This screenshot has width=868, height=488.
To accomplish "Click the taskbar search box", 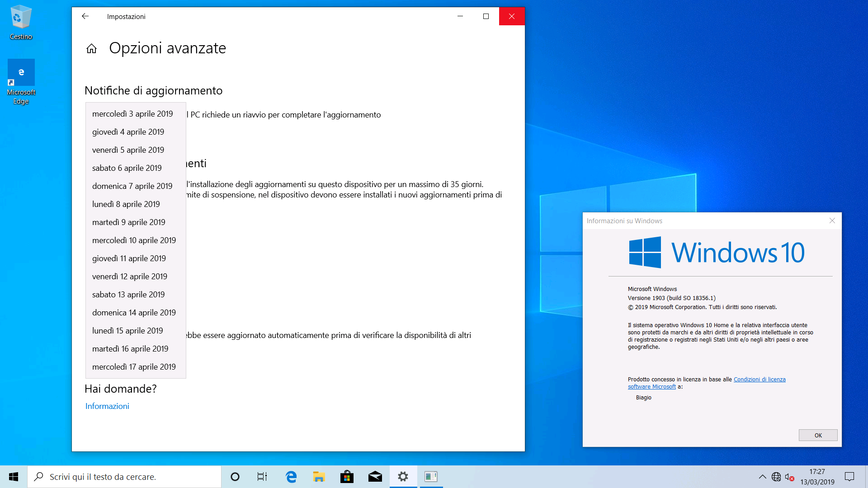I will point(124,477).
